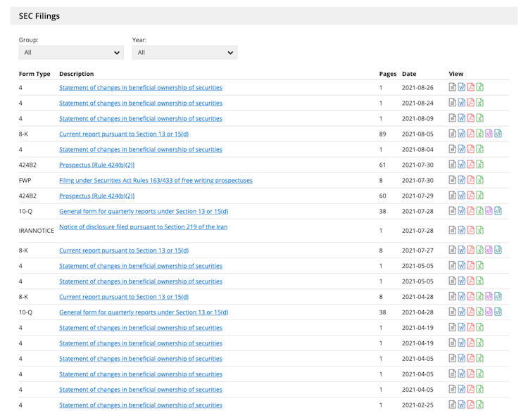528x420 pixels.
Task: Open gray document icon for the FWP filing
Action: [x=453, y=180]
